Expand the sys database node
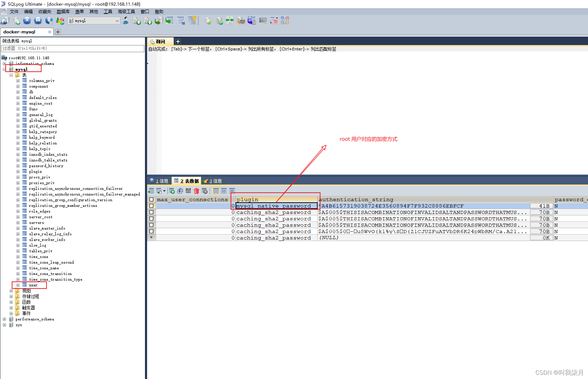588x379 pixels. [4, 325]
